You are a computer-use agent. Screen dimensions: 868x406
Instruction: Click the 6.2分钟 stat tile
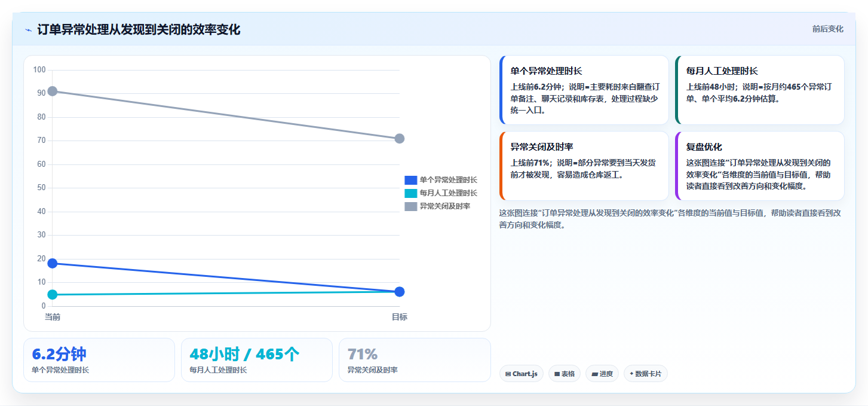click(99, 360)
